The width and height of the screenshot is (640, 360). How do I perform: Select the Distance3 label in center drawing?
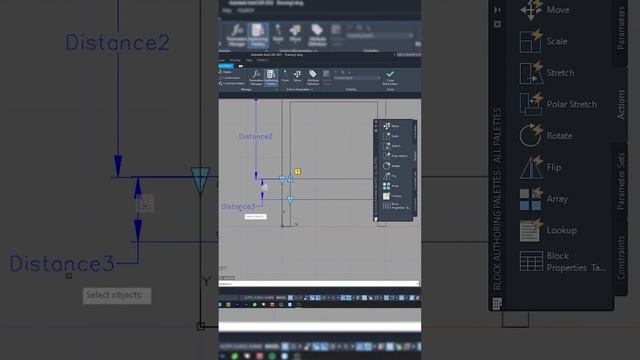pyautogui.click(x=238, y=207)
